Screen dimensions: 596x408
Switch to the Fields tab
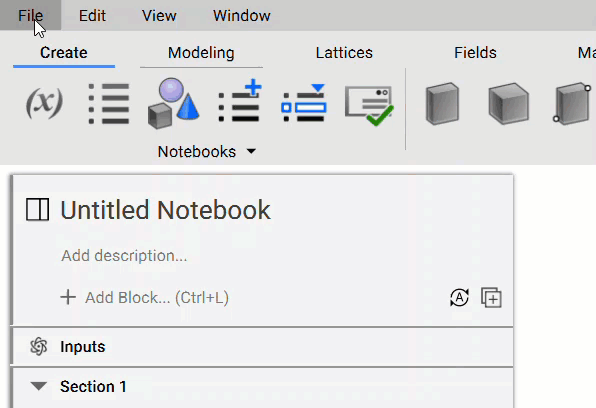(475, 53)
